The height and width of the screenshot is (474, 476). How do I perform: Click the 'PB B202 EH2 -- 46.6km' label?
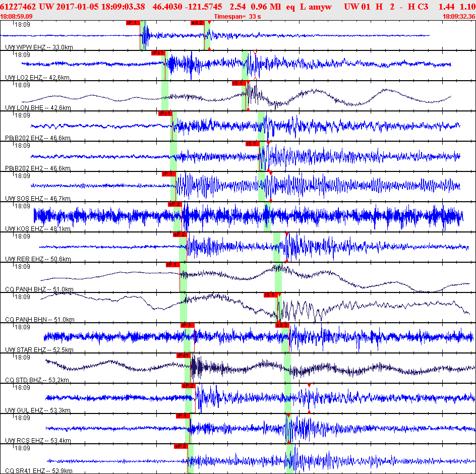(x=38, y=168)
